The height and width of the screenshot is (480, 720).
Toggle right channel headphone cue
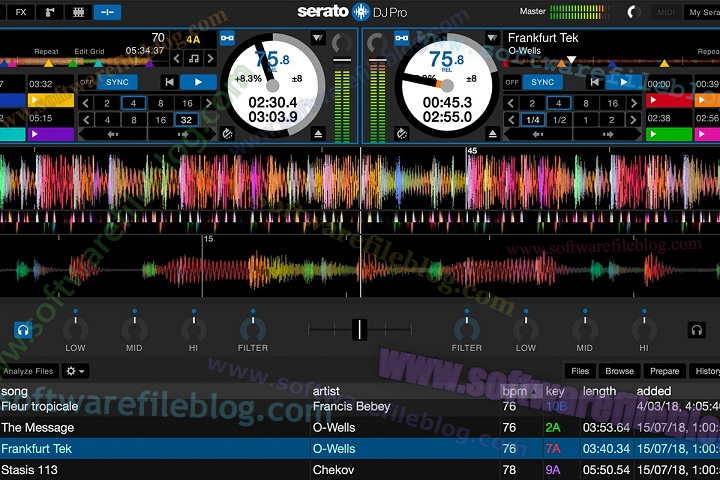(697, 330)
